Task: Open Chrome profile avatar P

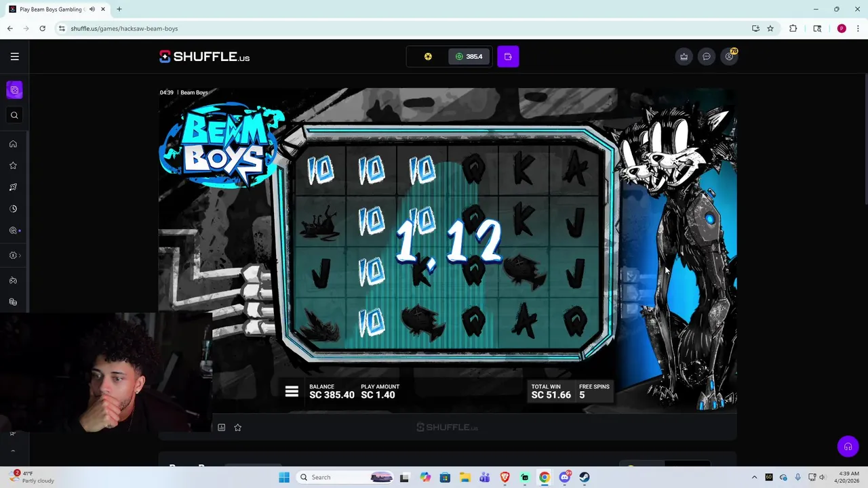Action: click(842, 28)
